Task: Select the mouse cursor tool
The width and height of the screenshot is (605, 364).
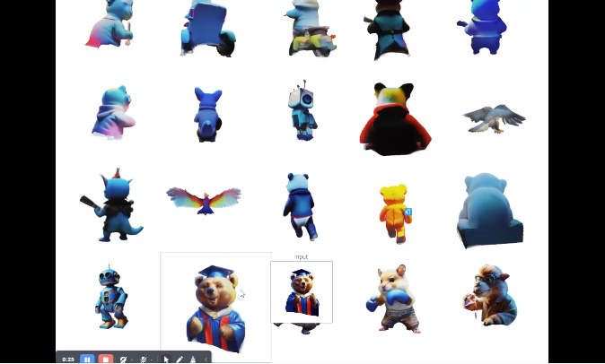Action: pyautogui.click(x=166, y=360)
